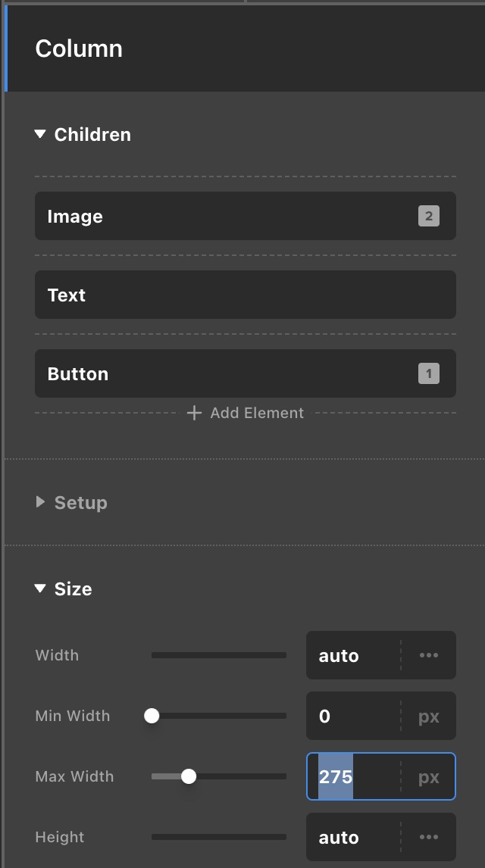
Task: Open Height unit options ellipsis
Action: (429, 837)
